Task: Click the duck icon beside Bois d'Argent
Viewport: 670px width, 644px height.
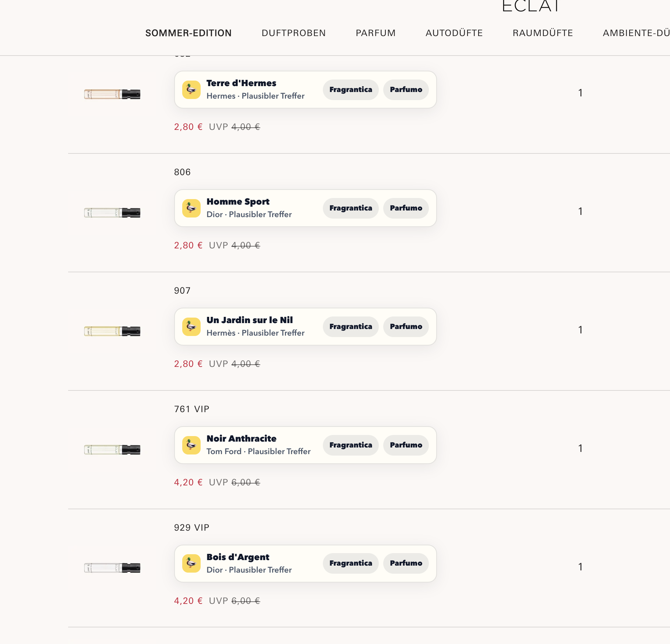Action: point(191,563)
